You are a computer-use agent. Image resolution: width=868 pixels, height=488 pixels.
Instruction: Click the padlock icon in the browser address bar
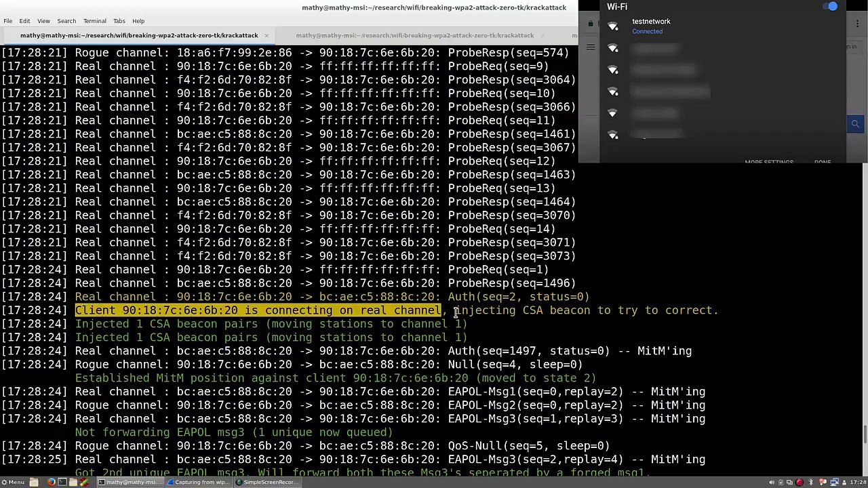point(591,24)
